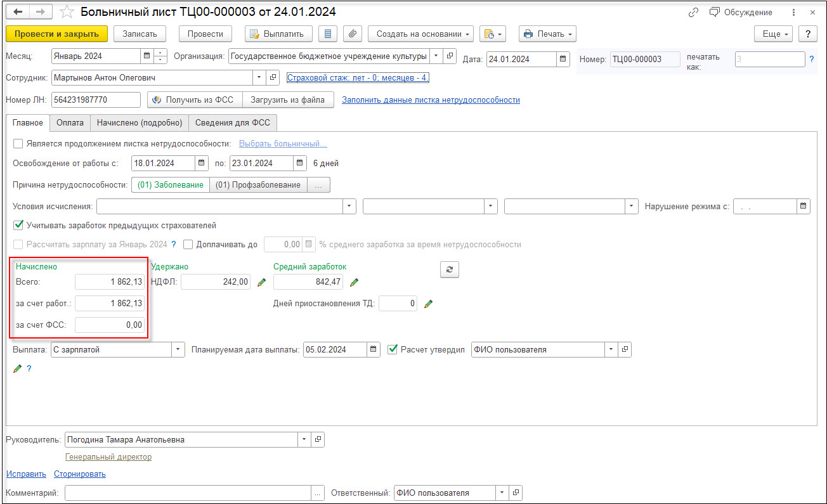Image resolution: width=827 pixels, height=504 pixels.
Task: Expand the Выплата dropdown
Action: coord(178,349)
